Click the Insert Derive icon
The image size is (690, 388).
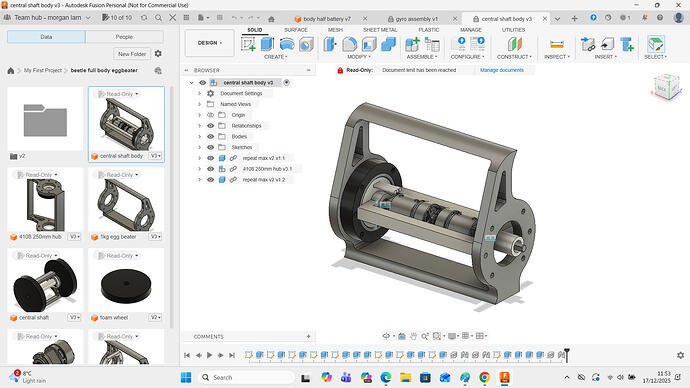pyautogui.click(x=587, y=44)
